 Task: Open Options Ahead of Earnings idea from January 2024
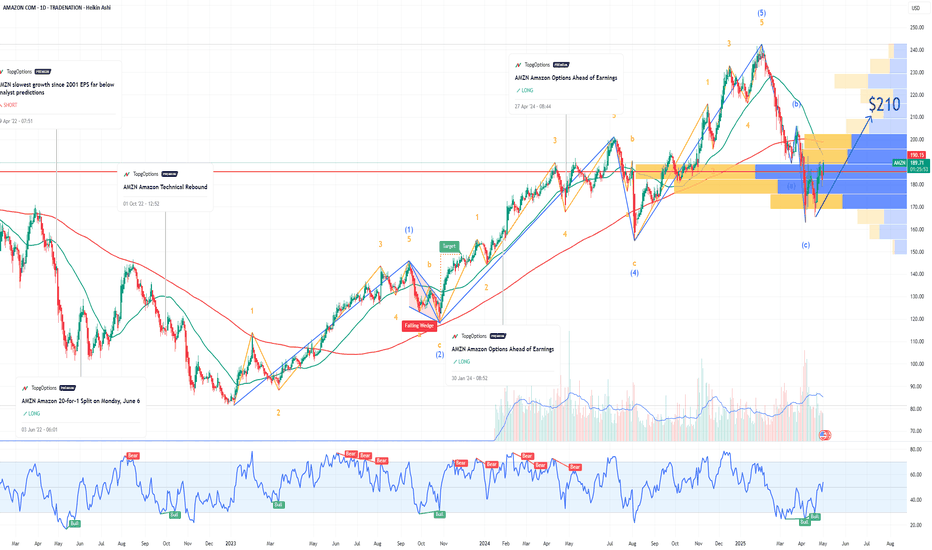pos(503,349)
